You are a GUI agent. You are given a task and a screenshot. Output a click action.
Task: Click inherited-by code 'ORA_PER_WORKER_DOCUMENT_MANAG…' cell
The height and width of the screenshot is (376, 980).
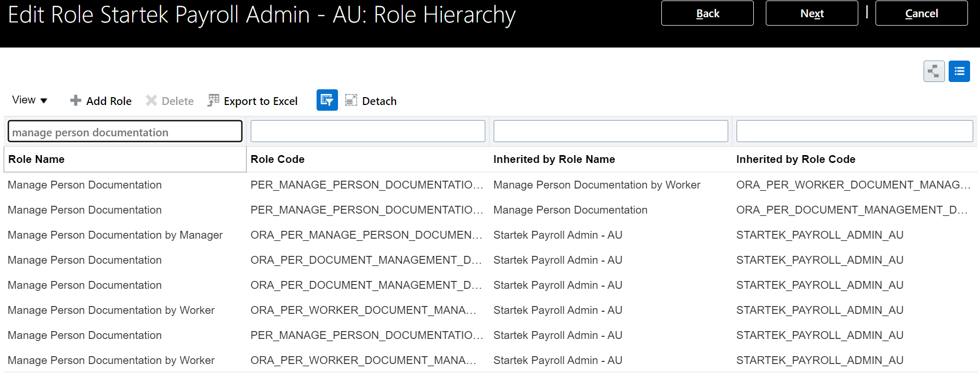(853, 185)
